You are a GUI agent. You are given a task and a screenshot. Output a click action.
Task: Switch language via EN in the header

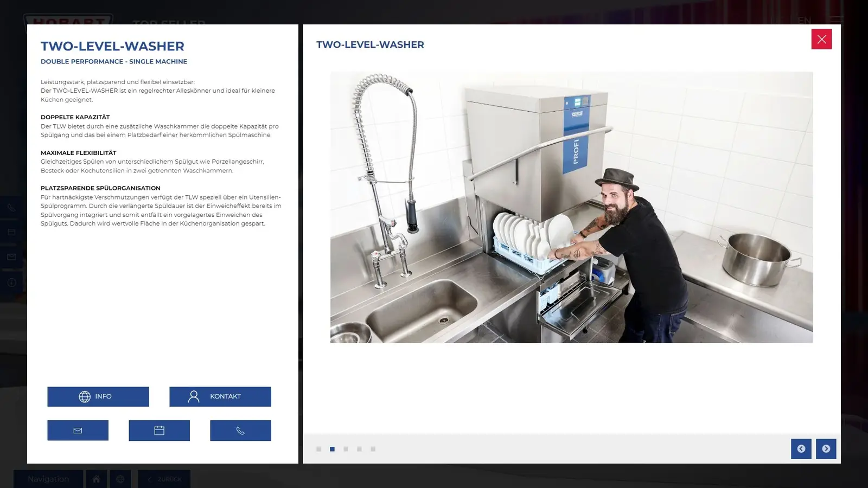coord(805,20)
